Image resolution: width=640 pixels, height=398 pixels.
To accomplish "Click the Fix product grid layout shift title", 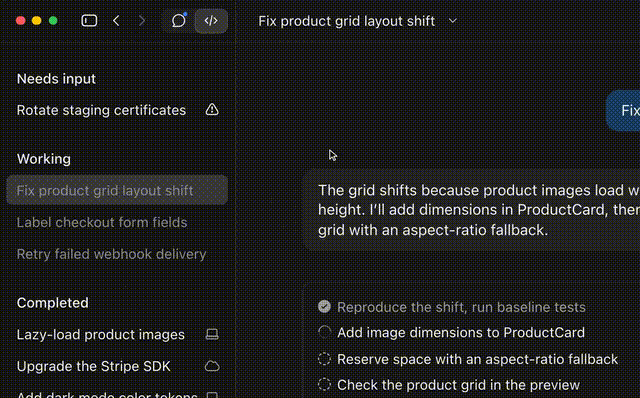I will [347, 21].
